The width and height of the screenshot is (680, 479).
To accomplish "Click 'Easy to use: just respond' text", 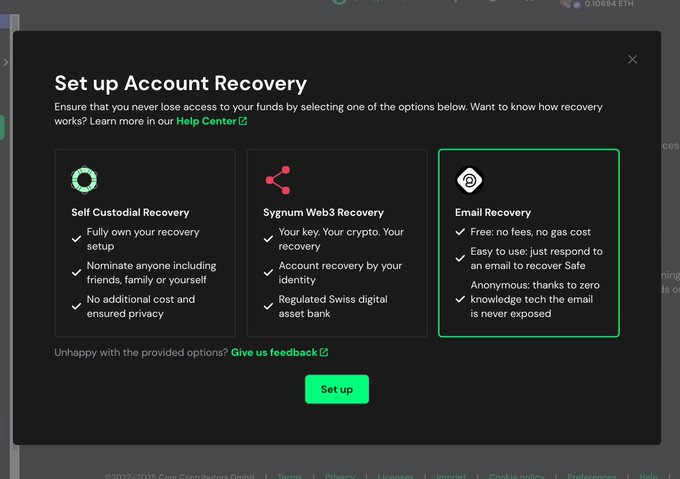I will 536,258.
